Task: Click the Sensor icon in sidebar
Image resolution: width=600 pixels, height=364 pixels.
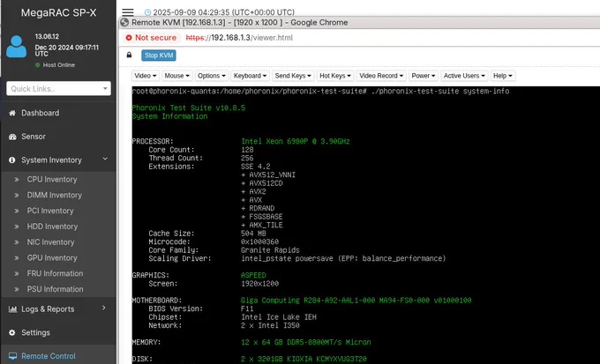Action: coord(12,137)
